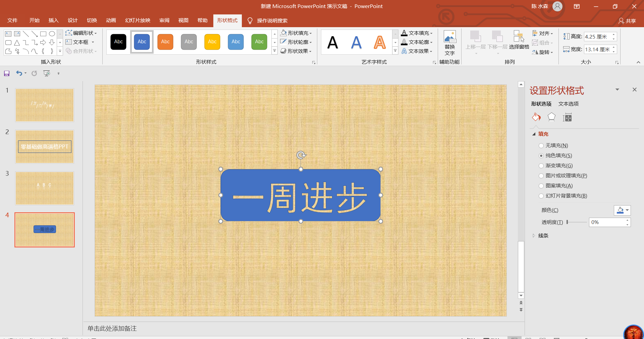Select slide 2 thumbnail 零基础做高逼格PPT

pos(45,147)
